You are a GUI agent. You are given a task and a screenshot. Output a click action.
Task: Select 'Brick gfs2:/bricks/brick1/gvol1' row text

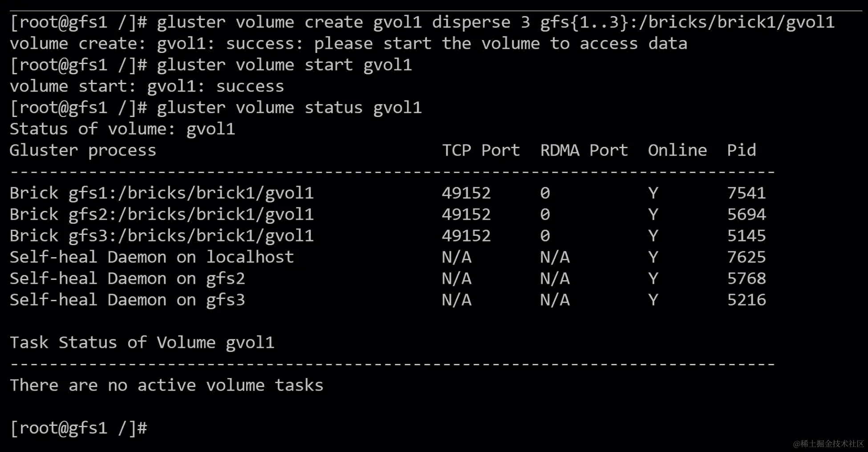162,214
